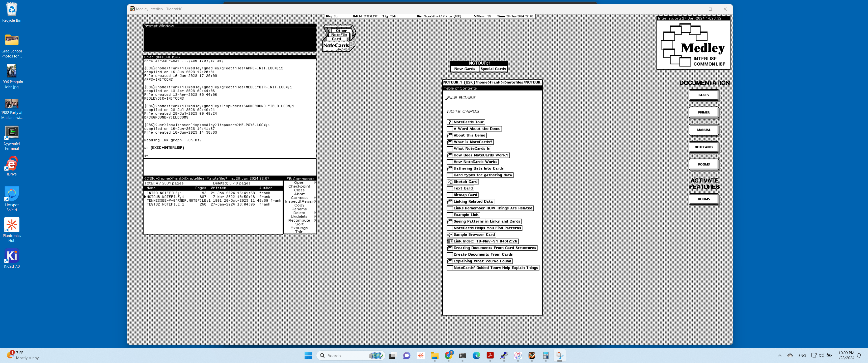Viewport: 868px width, 363px height.
Task: Click the black Prompt Window area
Action: tap(230, 39)
